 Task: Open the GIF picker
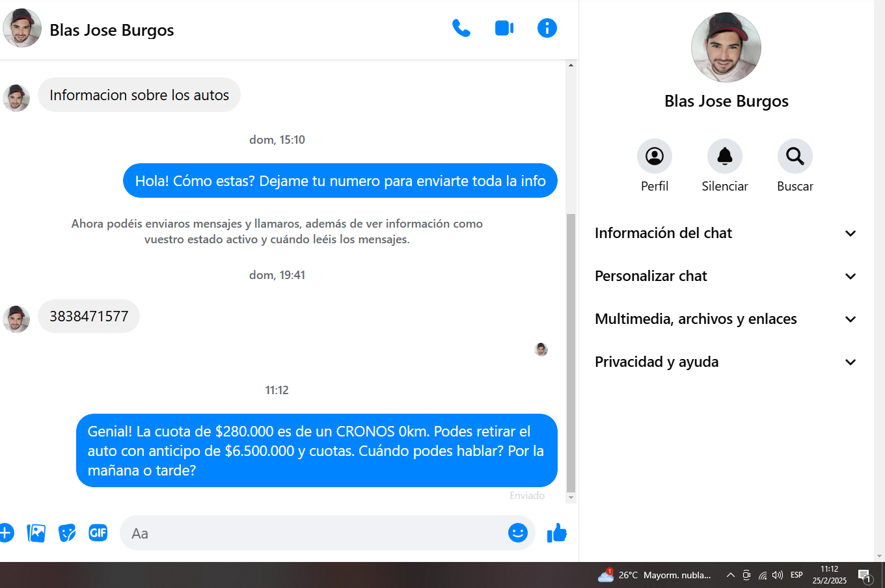click(98, 533)
